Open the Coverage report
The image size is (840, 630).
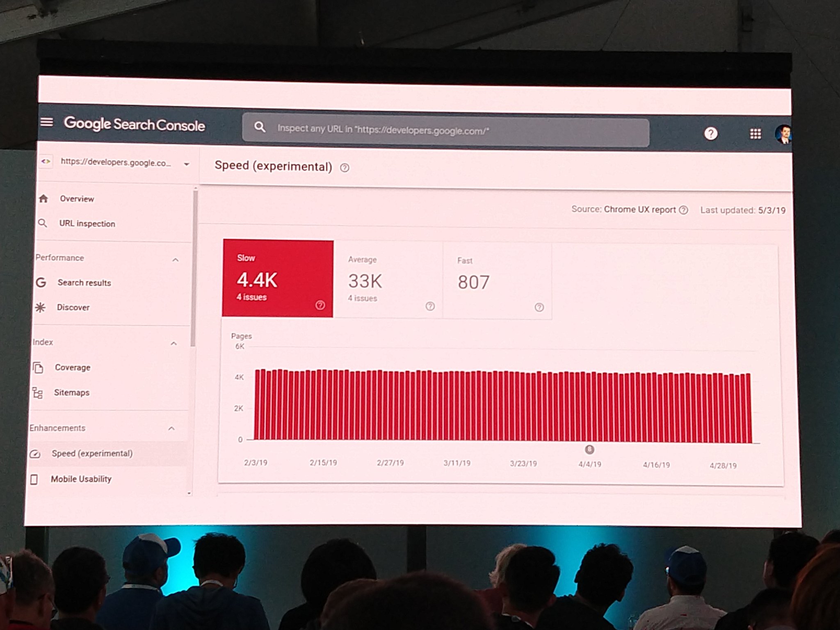pyautogui.click(x=73, y=367)
